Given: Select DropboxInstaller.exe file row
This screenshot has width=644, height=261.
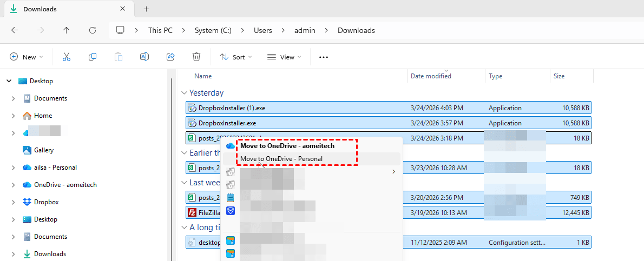Looking at the screenshot, I should (x=389, y=123).
